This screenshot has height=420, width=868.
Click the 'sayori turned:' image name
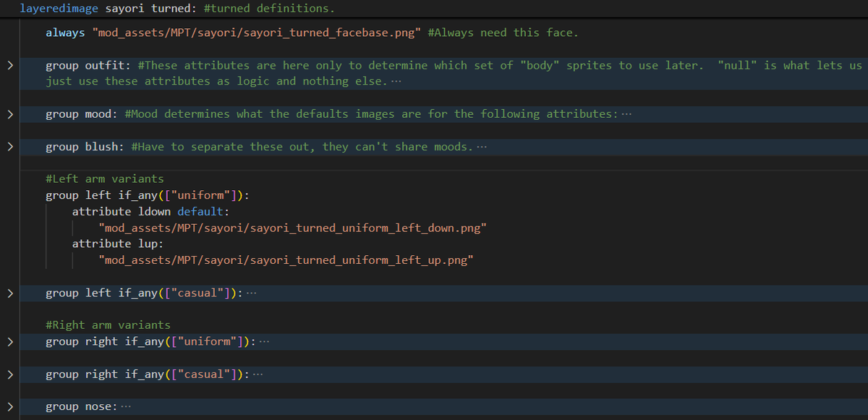point(152,9)
